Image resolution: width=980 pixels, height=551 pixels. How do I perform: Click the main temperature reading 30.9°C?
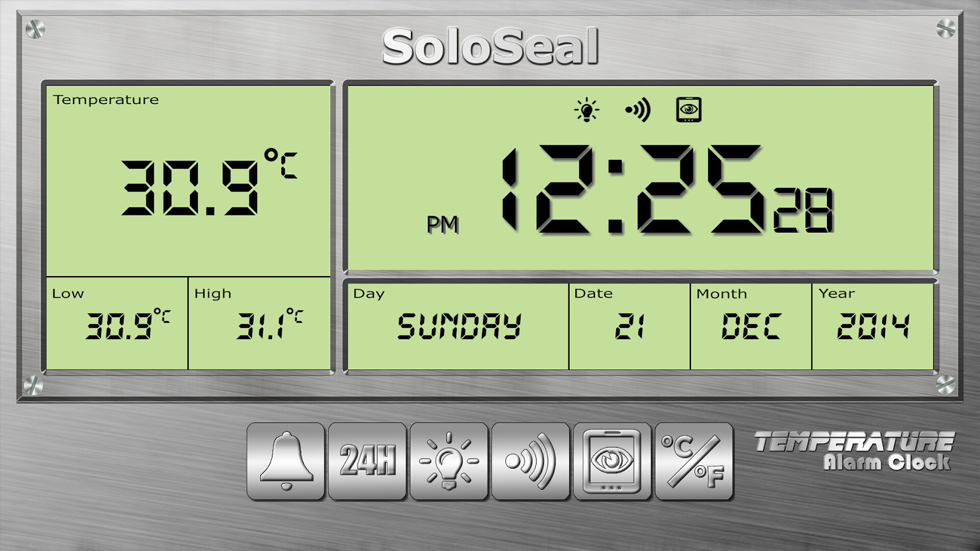(x=209, y=182)
